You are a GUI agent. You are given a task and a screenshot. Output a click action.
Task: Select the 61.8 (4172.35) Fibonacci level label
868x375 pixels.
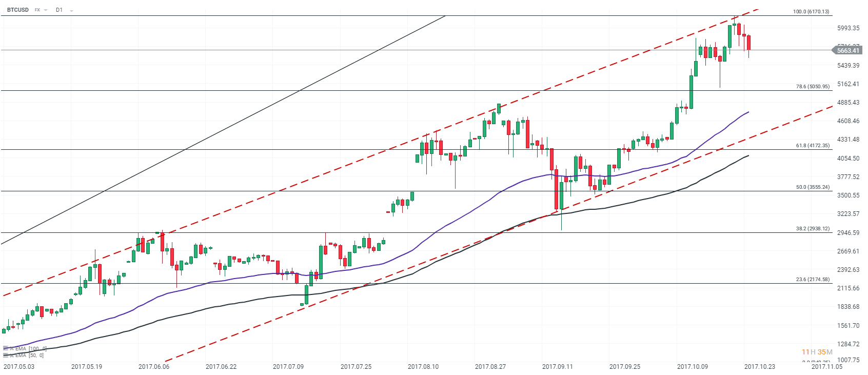tap(813, 146)
